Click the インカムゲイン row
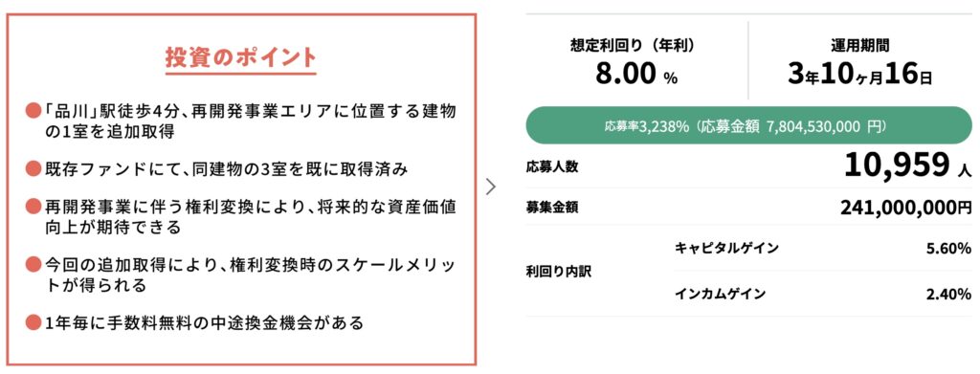 pos(823,294)
